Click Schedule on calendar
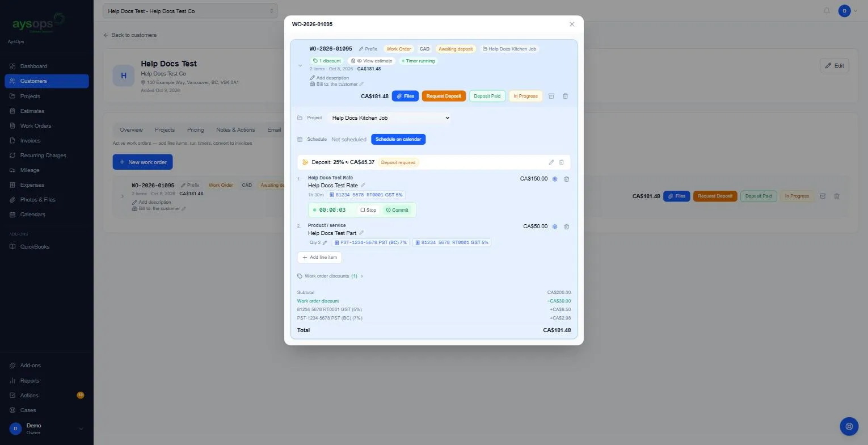 398,139
